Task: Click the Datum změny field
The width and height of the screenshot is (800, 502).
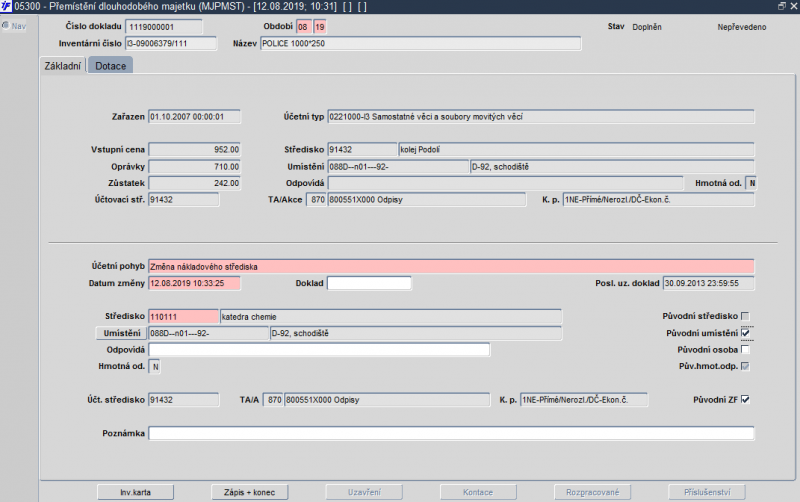Action: [194, 283]
